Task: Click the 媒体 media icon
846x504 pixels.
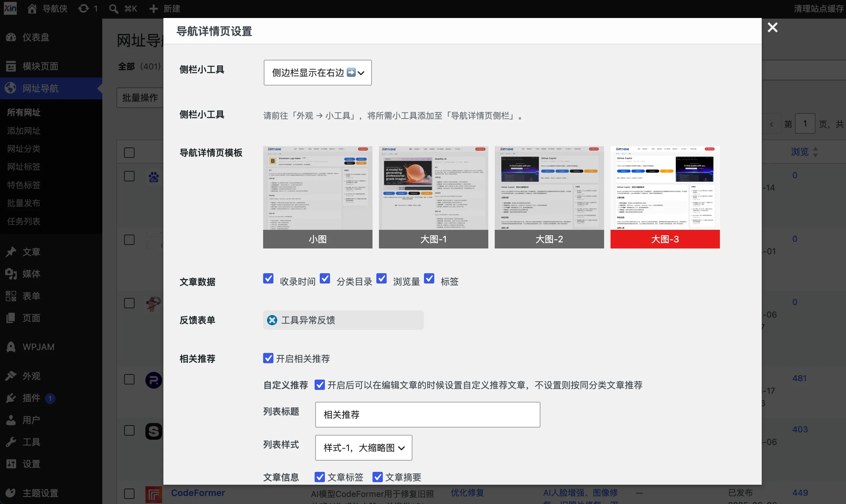Action: (11, 274)
